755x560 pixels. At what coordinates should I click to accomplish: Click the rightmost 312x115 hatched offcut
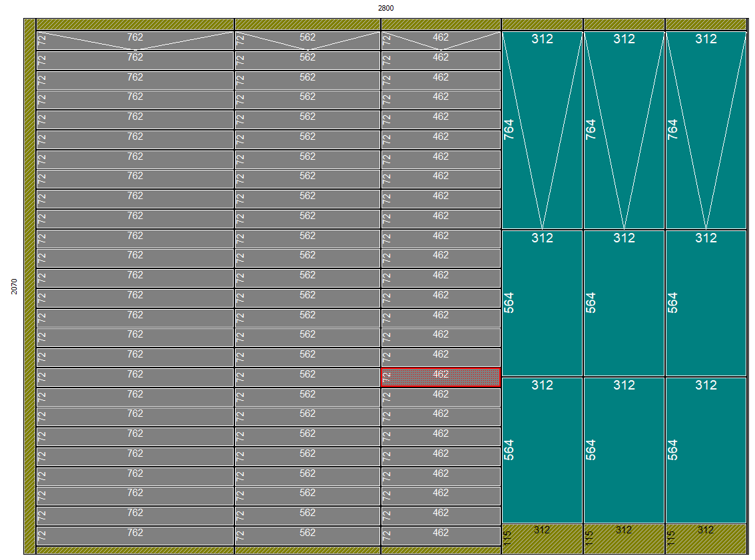tap(706, 539)
